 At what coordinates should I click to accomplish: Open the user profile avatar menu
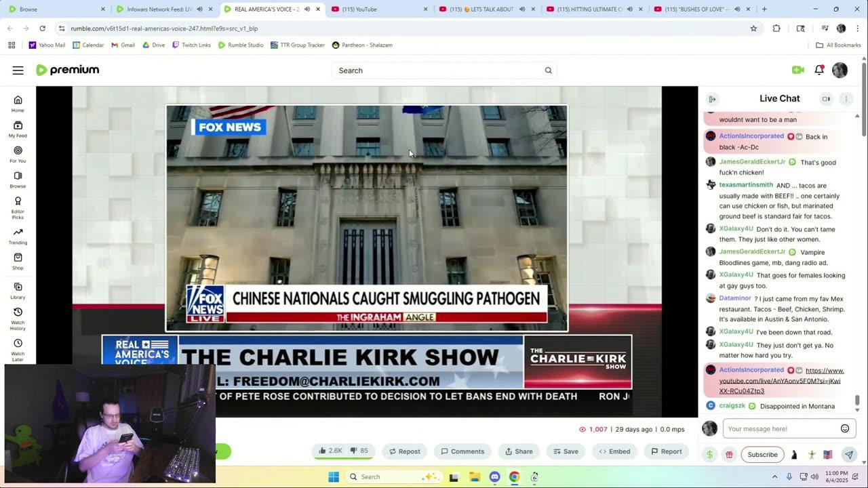840,70
